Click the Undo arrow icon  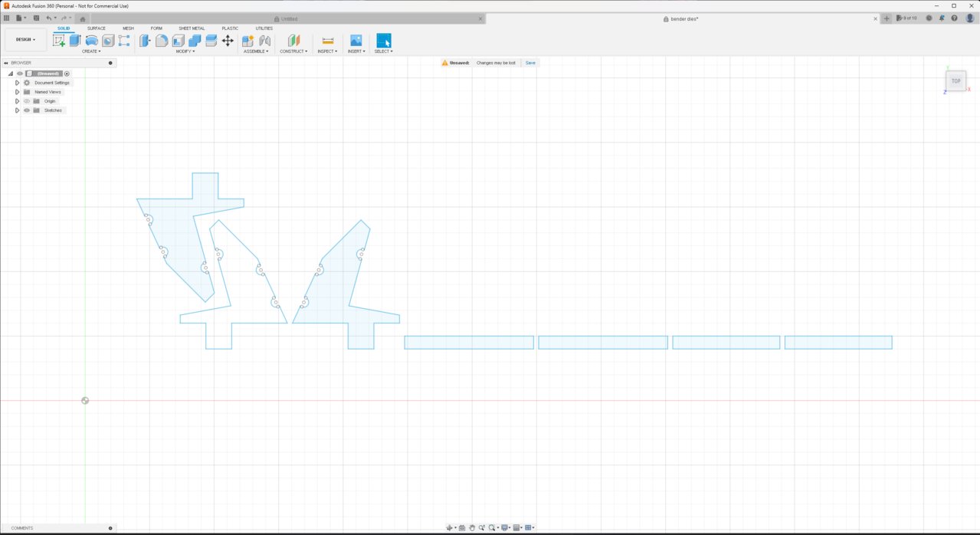[49, 18]
